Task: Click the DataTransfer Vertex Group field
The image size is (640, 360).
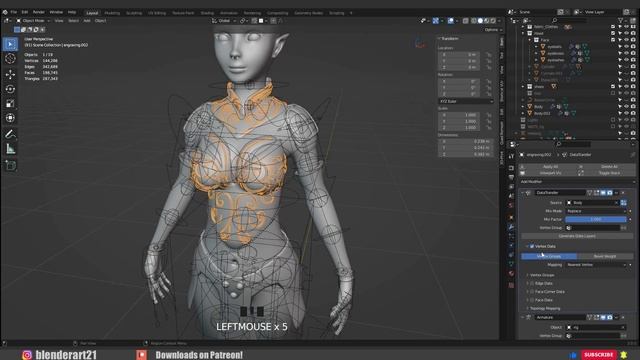Action: [593, 228]
